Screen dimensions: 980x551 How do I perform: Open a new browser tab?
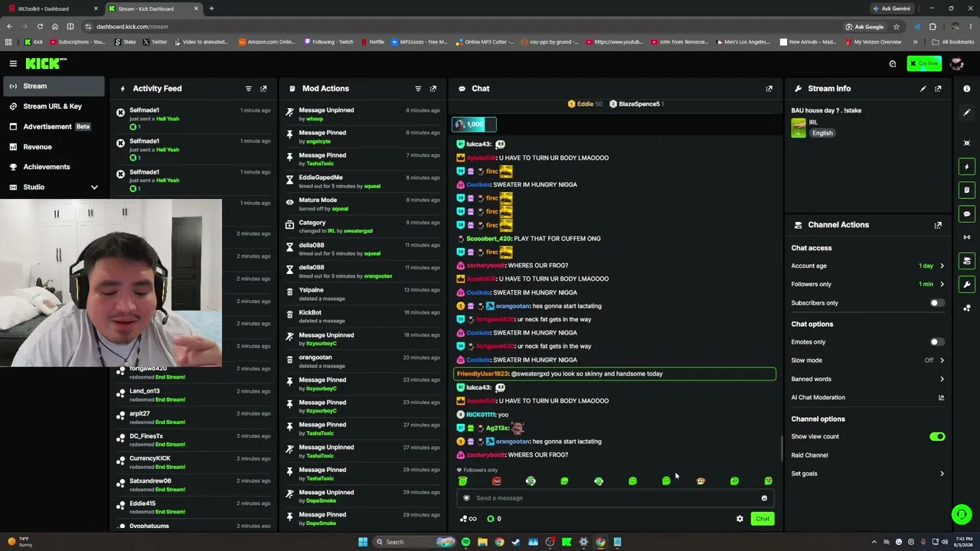point(211,8)
